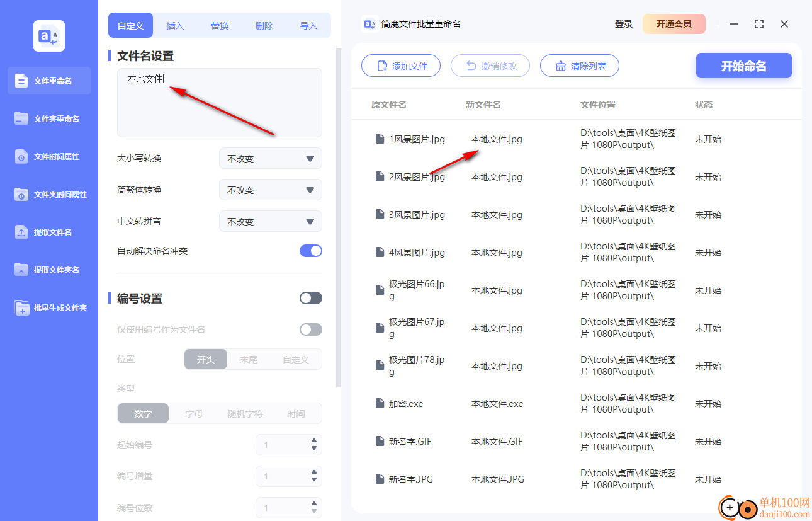Open 中文转拼音 dropdown

point(271,221)
